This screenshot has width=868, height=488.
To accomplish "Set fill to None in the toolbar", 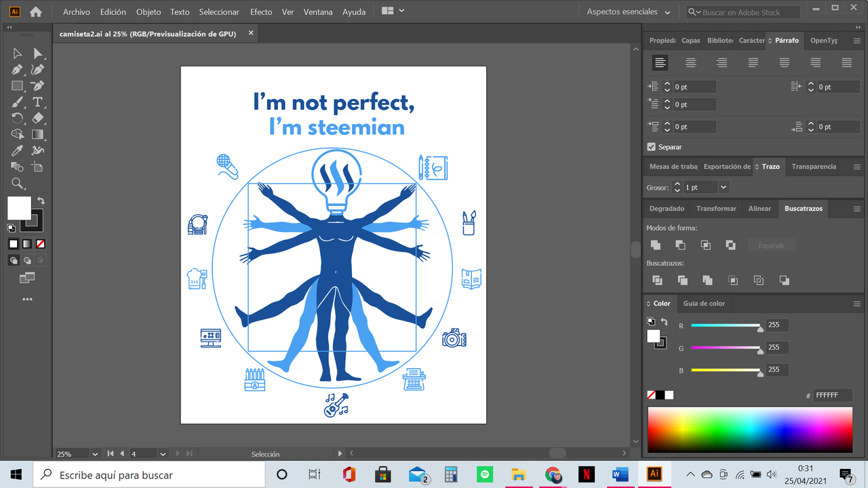I will tap(41, 243).
